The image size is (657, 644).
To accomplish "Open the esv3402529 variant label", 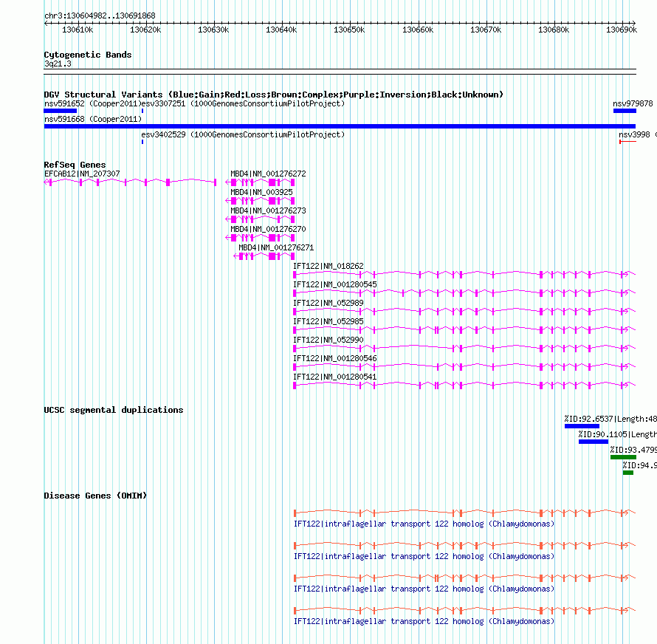I will [x=243, y=134].
